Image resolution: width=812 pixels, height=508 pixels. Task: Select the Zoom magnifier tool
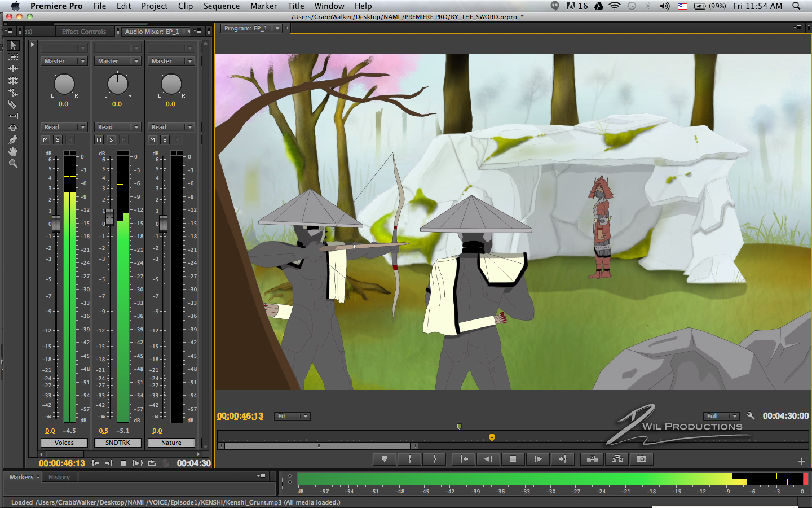tap(13, 164)
